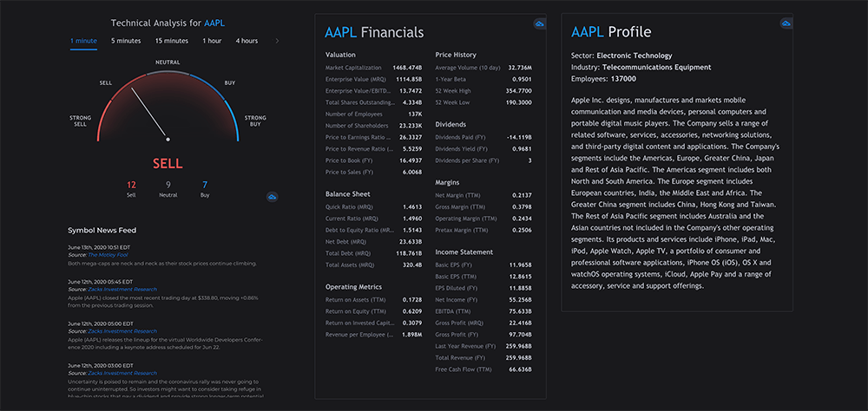Viewport: 868px width, 411px height.
Task: Click the AAPL ticker in the Profile heading
Action: [x=588, y=32]
